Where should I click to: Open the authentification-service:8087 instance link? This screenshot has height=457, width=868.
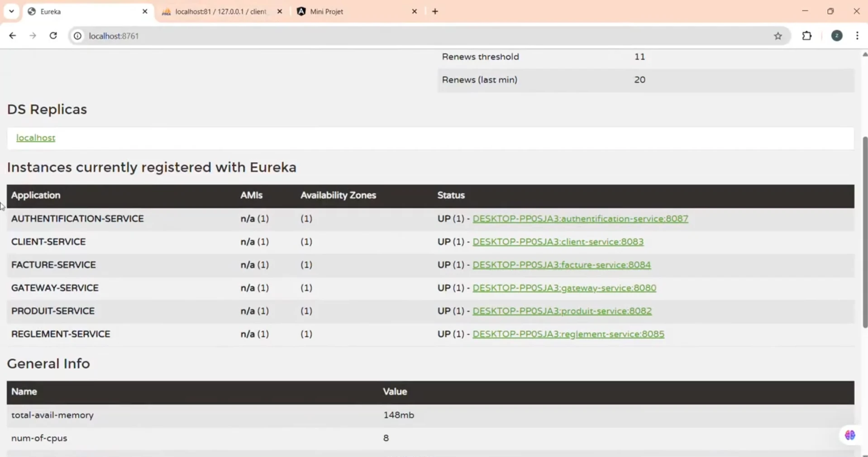tap(581, 219)
